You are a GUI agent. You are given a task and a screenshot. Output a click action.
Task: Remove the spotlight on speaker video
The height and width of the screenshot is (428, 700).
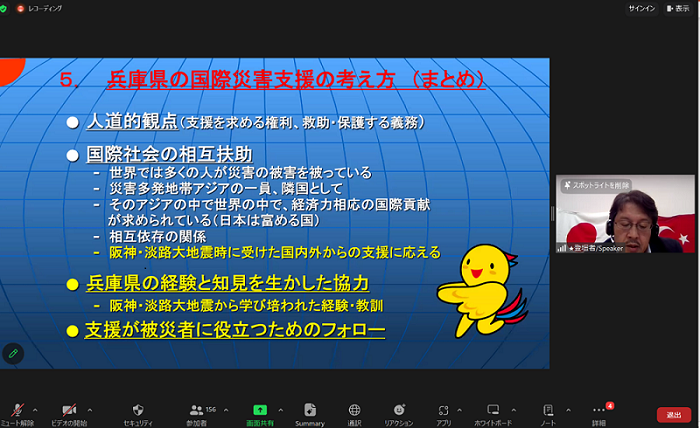point(596,185)
